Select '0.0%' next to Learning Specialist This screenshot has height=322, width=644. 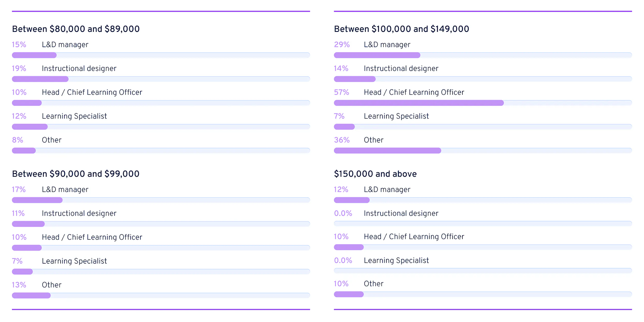tap(343, 260)
